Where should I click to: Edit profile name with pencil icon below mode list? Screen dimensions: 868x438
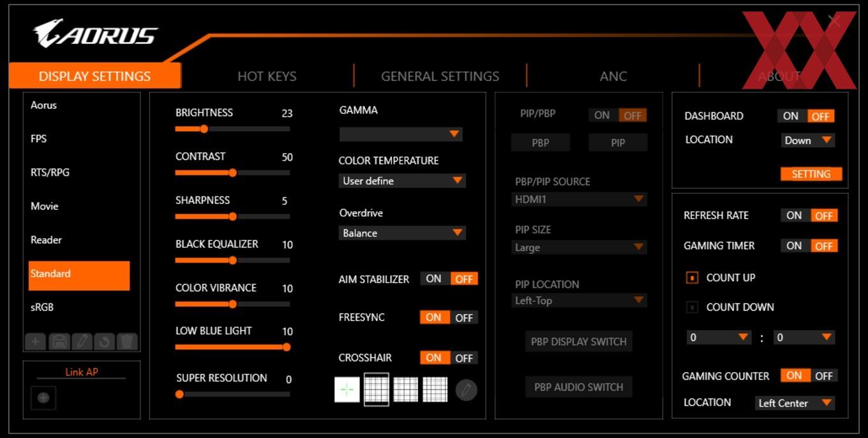click(82, 342)
